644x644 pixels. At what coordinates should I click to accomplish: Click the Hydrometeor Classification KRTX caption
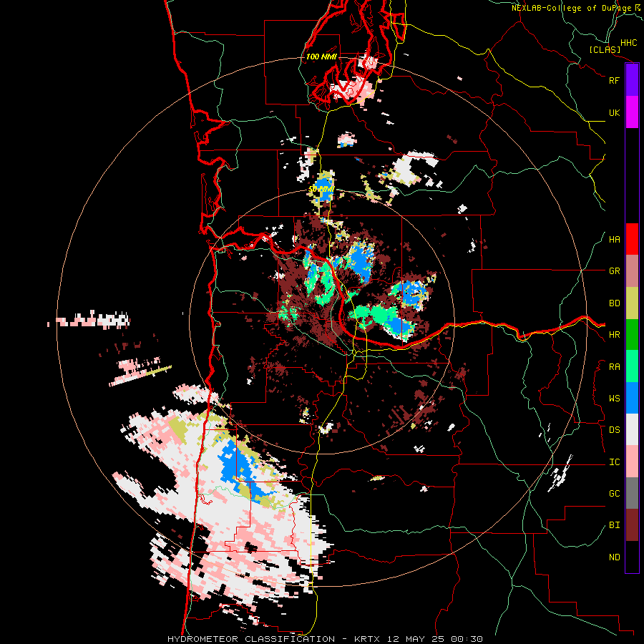(325, 639)
